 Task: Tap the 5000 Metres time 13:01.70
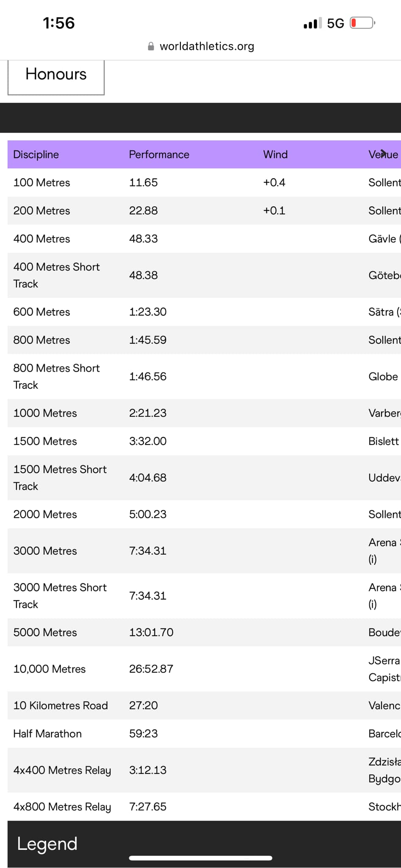click(x=151, y=632)
